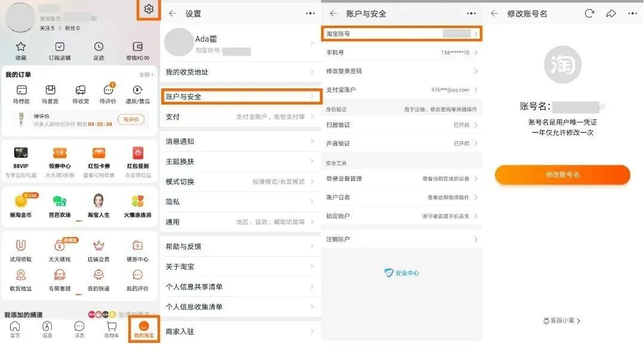View 待付款 pending payment orders
Image resolution: width=644 pixels, height=350 pixels.
(21, 90)
